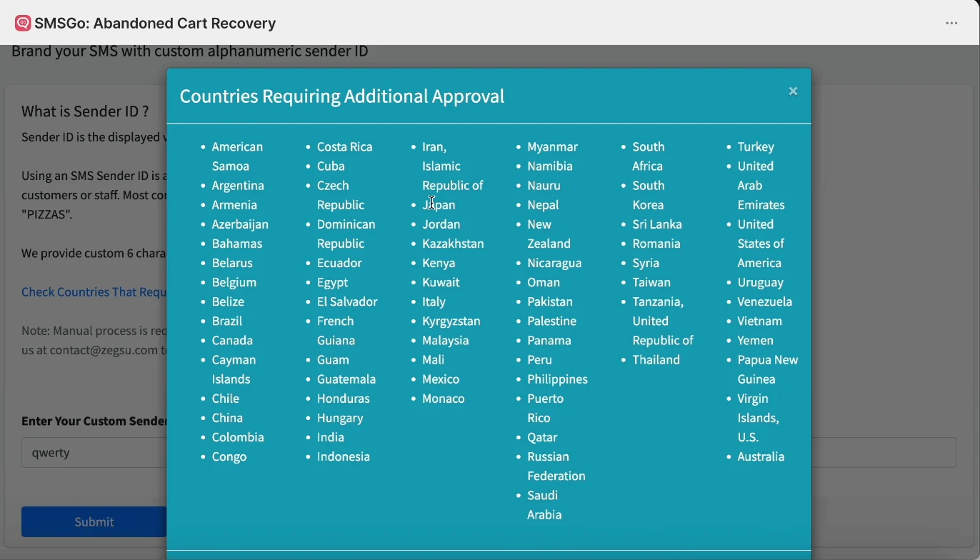
Task: Select Myanmar entry
Action: (553, 146)
